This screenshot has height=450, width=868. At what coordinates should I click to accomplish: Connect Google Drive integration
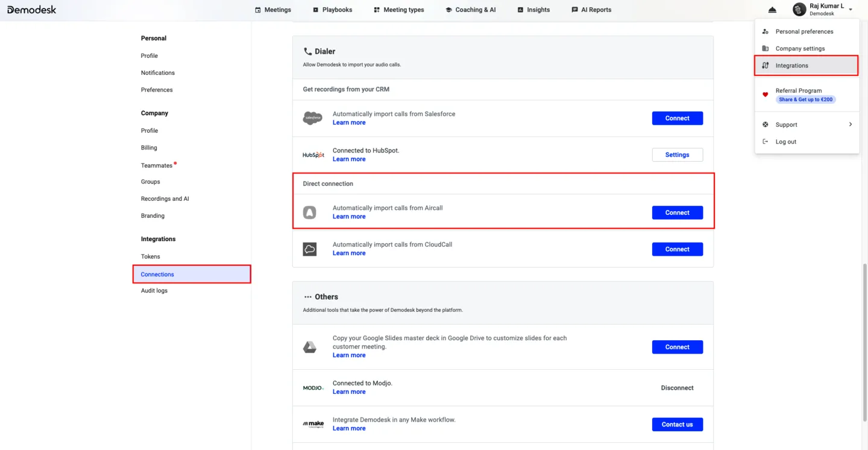point(677,347)
